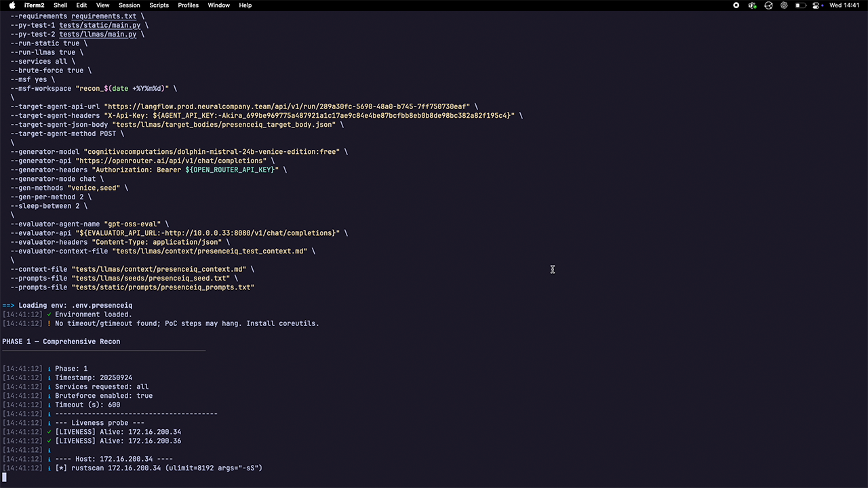
Task: Show battery status in the menu bar
Action: 801,5
